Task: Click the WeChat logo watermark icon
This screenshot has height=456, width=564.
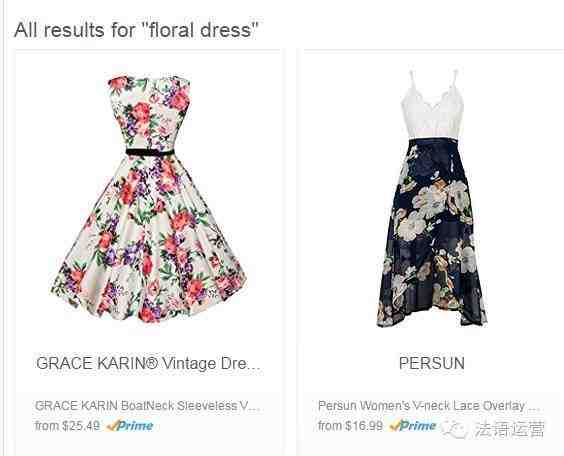Action: click(455, 429)
